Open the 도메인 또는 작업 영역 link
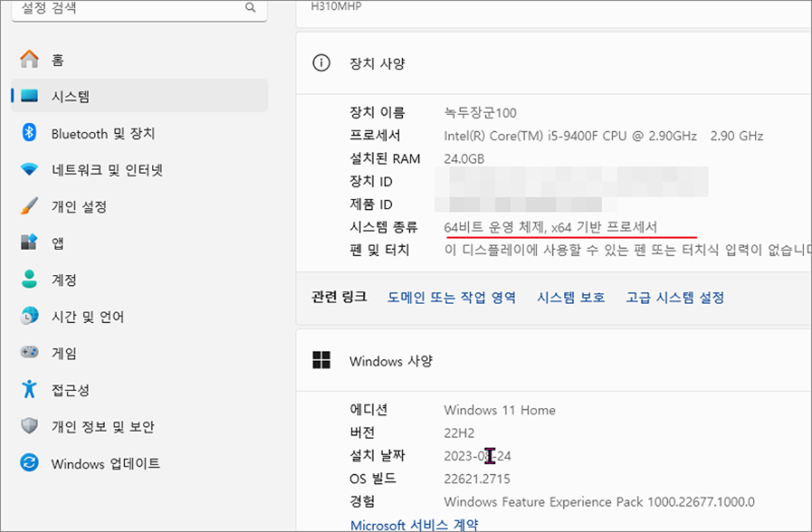Screen dimensions: 812x532 click(x=451, y=298)
